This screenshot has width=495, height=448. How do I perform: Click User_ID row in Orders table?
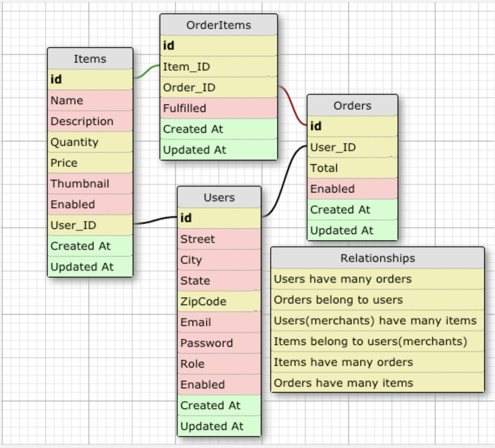coord(353,147)
